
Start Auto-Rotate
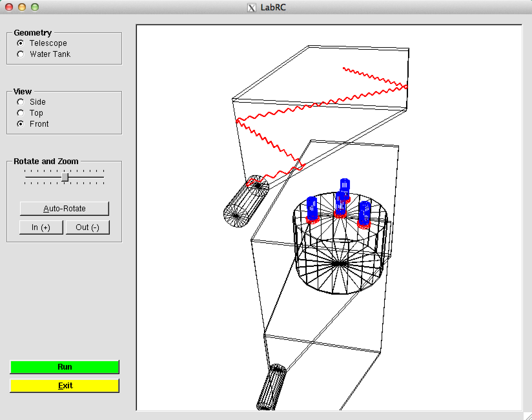[64, 209]
